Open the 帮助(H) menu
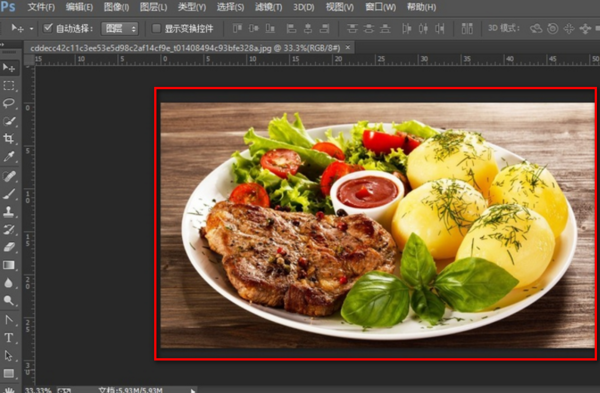Screen dimensions: 600x393 [x=421, y=7]
